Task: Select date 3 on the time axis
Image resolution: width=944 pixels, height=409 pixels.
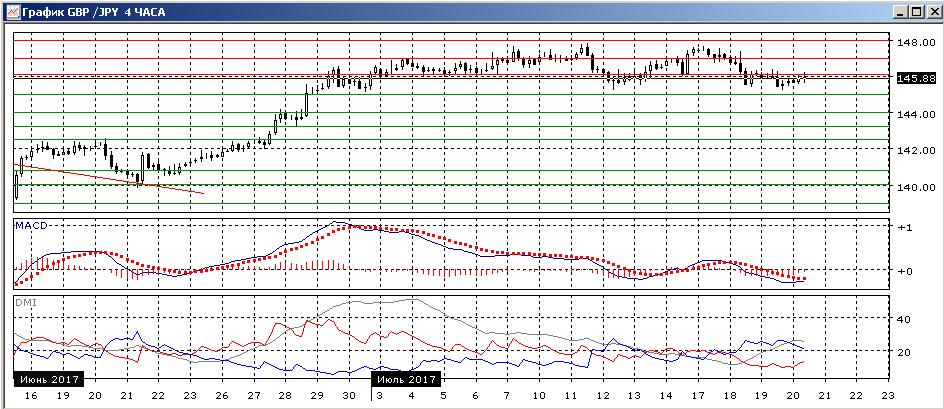Action: point(380,396)
